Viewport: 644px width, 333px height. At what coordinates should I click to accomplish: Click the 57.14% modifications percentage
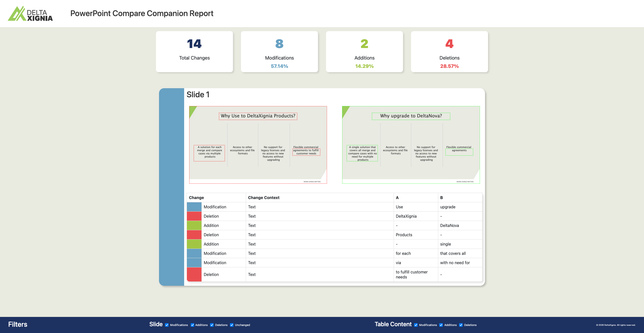coord(279,66)
